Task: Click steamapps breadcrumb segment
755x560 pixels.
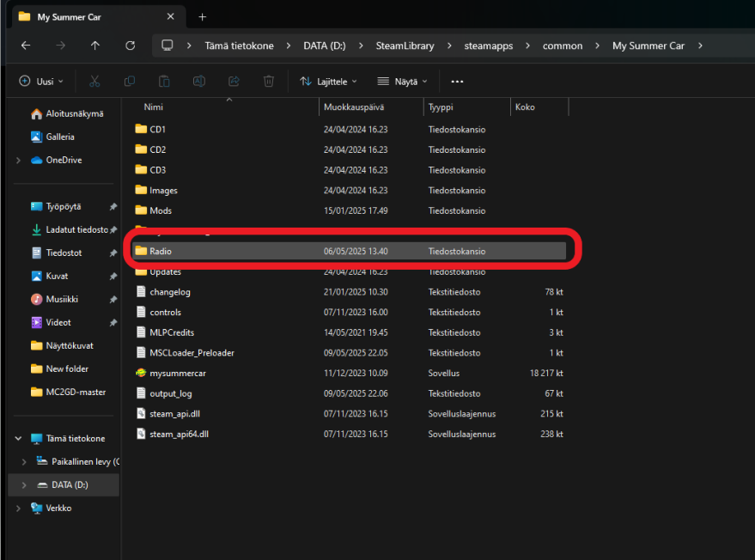Action: pos(488,46)
